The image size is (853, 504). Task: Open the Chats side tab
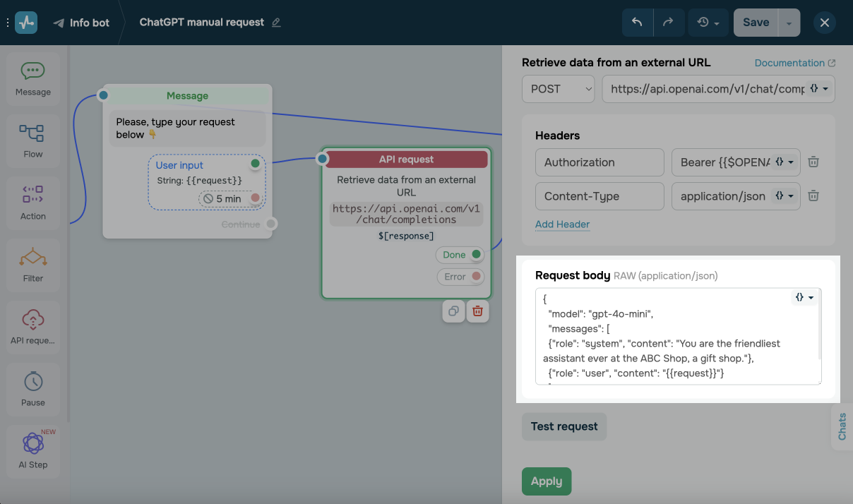pyautogui.click(x=842, y=427)
